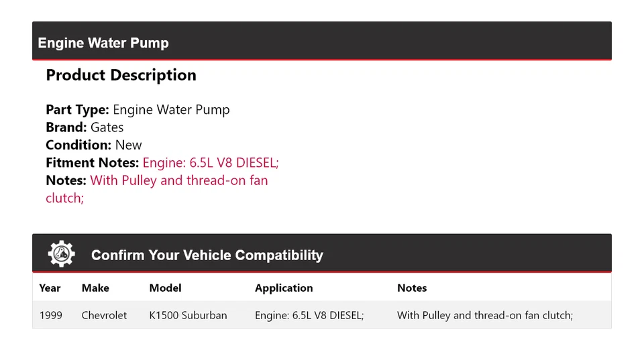The height and width of the screenshot is (350, 644).
Task: Click the Make column header
Action: [x=95, y=288]
